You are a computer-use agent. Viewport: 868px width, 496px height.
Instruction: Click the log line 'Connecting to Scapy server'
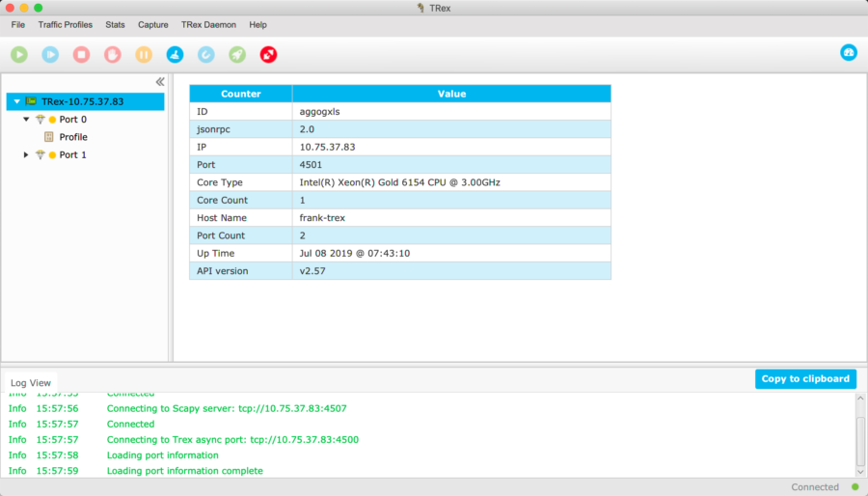tap(227, 408)
